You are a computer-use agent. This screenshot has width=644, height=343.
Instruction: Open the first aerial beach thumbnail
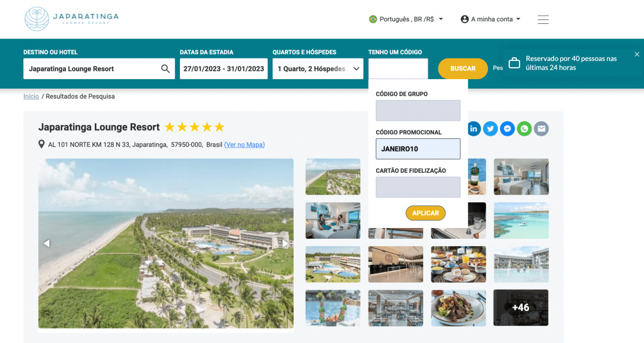(x=333, y=177)
